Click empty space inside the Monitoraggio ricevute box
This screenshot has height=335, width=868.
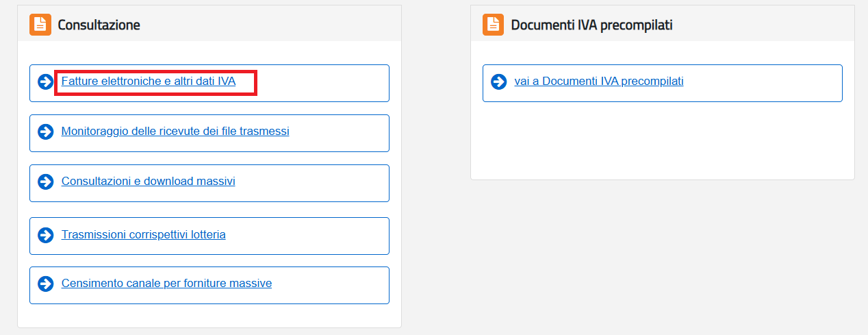point(342,133)
